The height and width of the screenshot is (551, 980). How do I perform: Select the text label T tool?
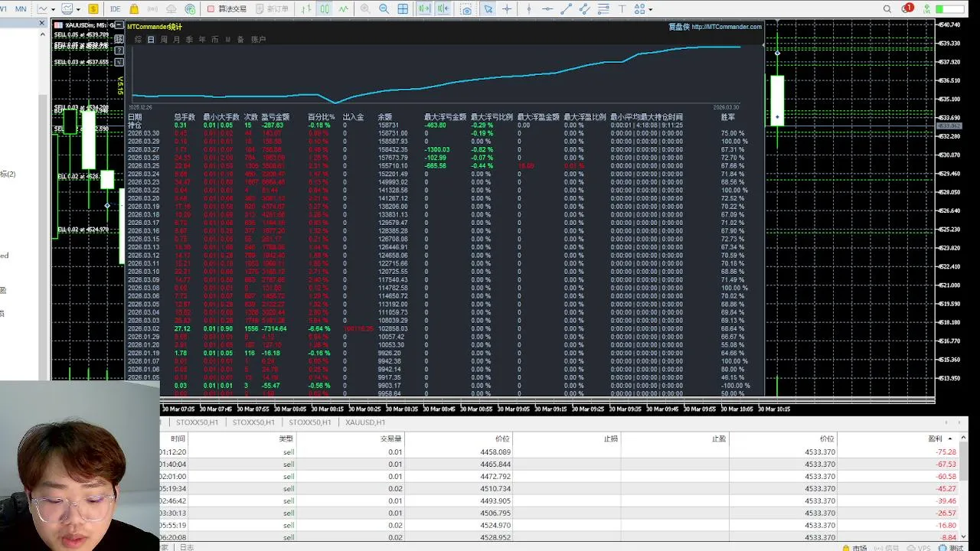[x=622, y=9]
